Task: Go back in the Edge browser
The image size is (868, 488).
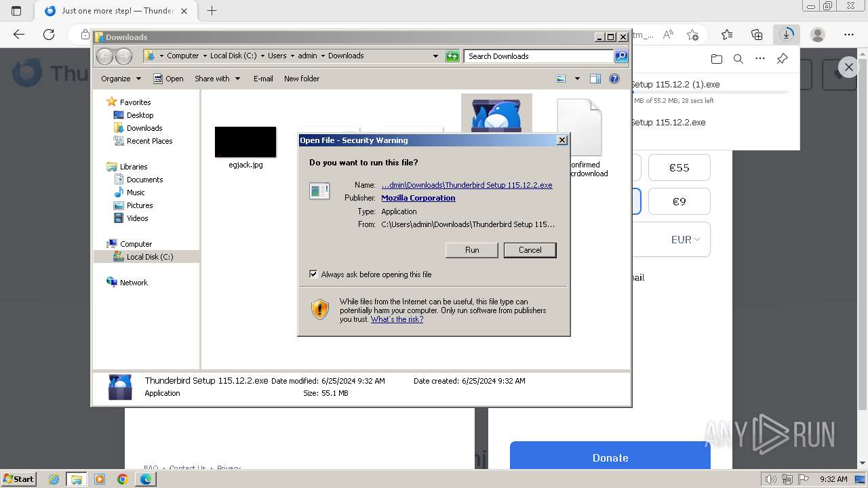Action: coord(19,35)
